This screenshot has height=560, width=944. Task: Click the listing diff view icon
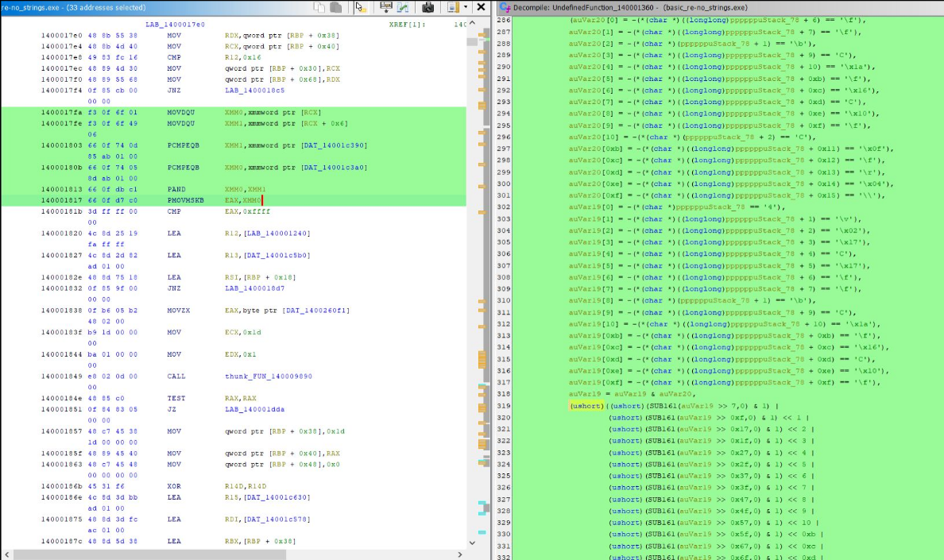(x=403, y=7)
